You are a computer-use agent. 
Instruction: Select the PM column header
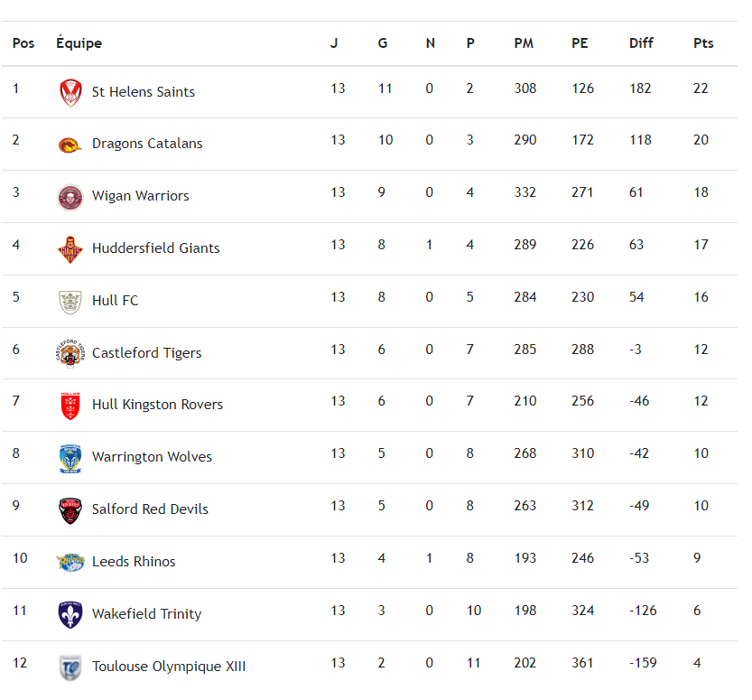coord(524,43)
